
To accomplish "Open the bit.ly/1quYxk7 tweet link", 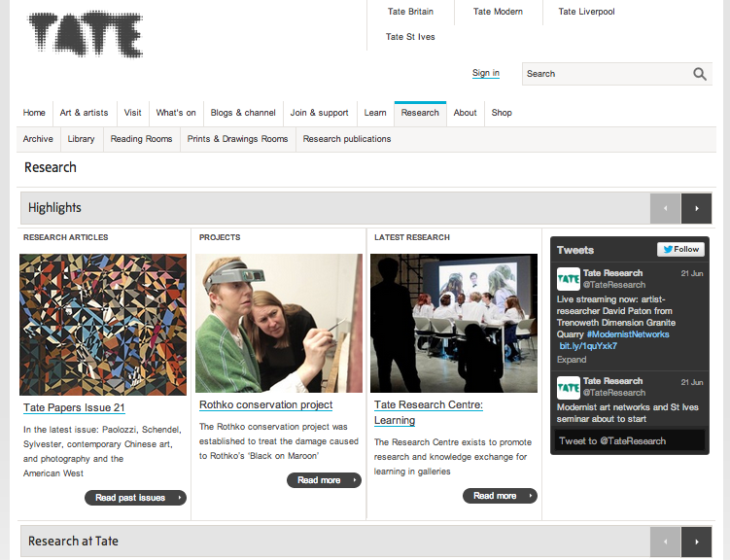I will (588, 346).
